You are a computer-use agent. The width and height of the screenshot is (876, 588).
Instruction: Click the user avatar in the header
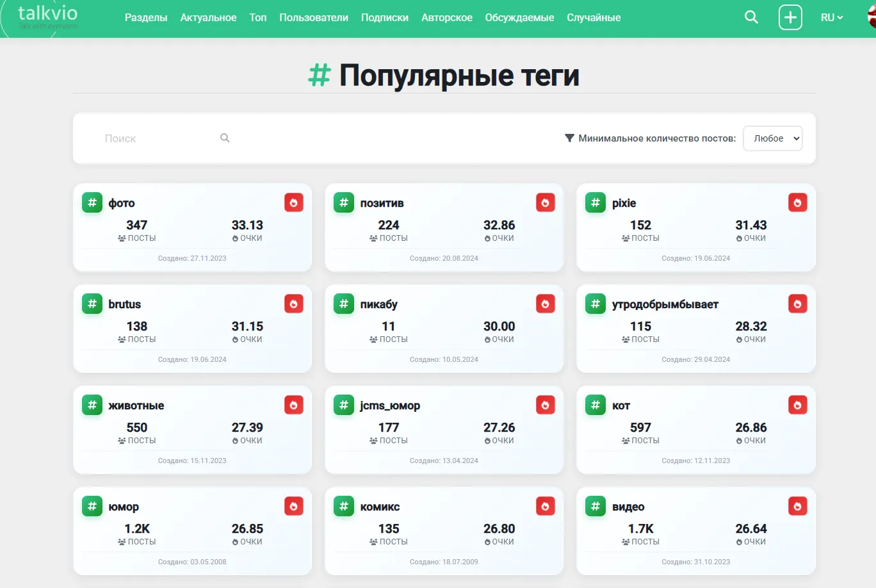pyautogui.click(x=872, y=17)
